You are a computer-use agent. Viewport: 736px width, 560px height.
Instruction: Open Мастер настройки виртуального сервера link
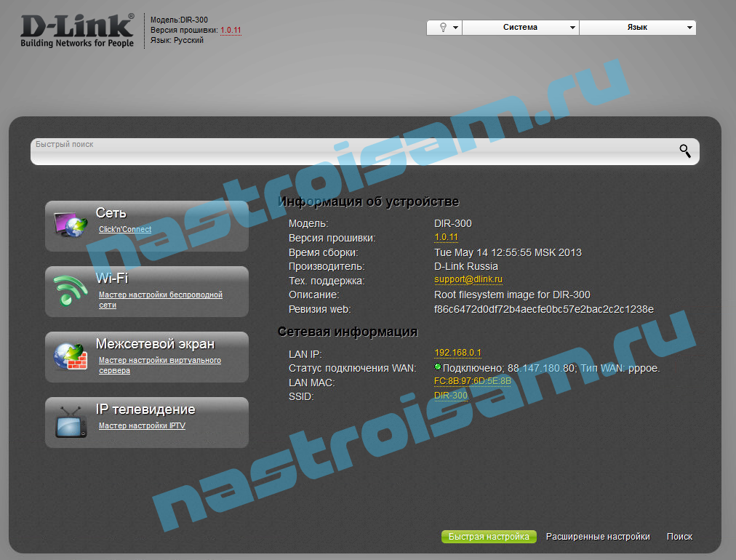pyautogui.click(x=159, y=361)
